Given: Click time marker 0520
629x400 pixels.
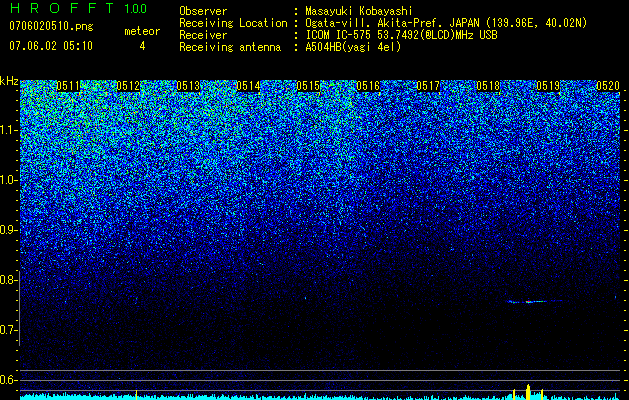Looking at the screenshot, I should coord(608,86).
